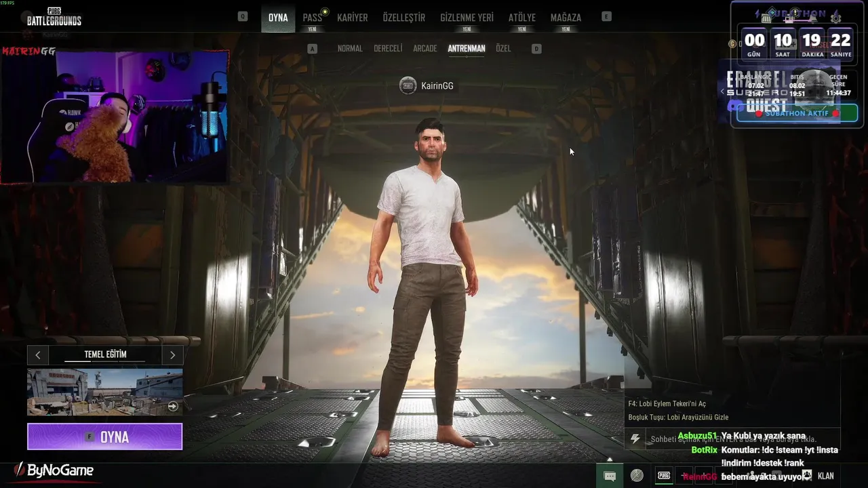The image size is (868, 488).
Task: Open the news icon at top right
Action: 789,18
